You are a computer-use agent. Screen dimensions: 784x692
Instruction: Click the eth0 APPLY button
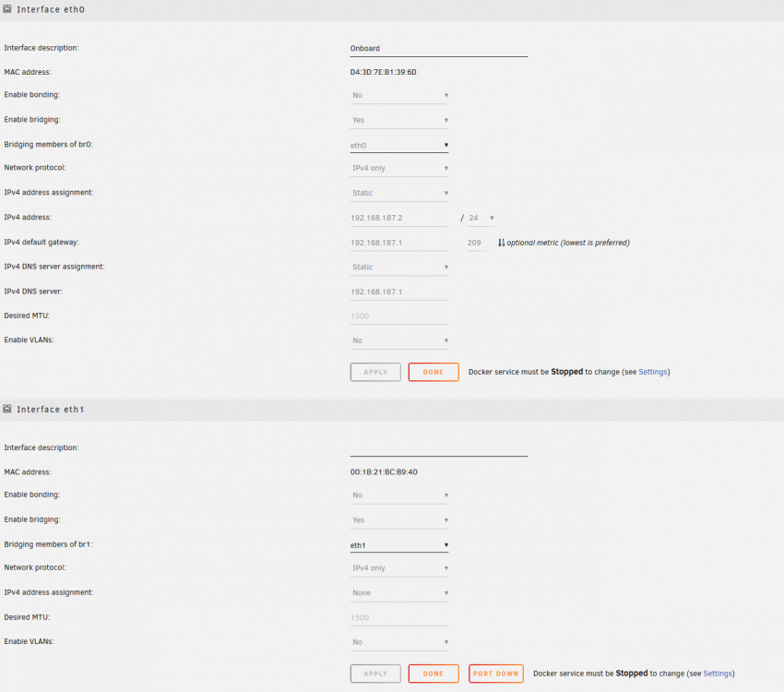375,372
